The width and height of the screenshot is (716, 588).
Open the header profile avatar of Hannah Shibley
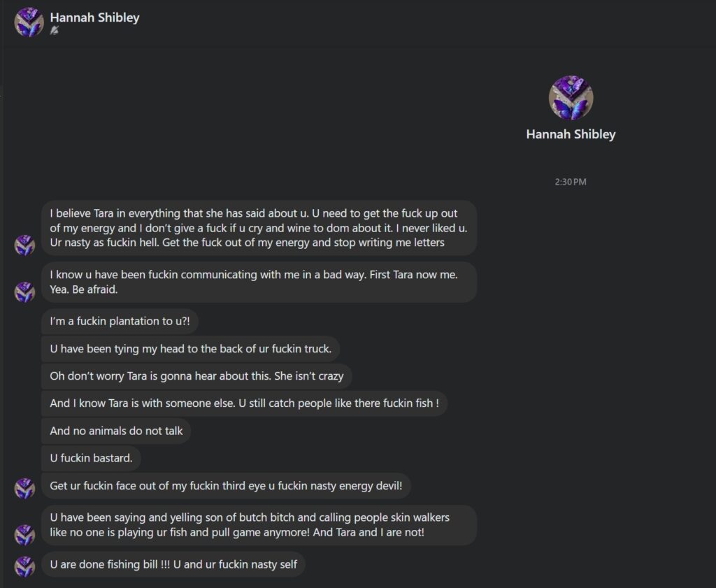click(29, 22)
